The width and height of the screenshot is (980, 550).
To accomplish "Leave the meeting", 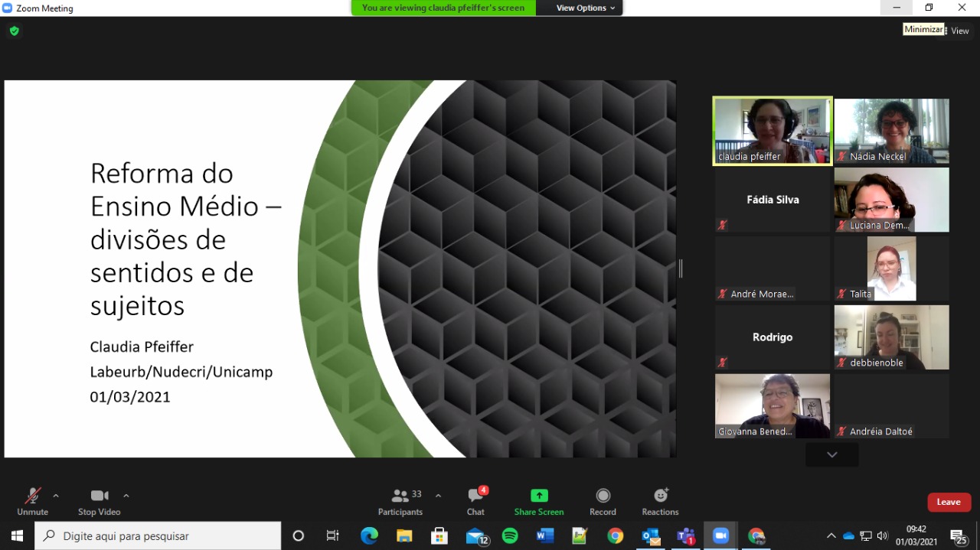I will point(949,502).
